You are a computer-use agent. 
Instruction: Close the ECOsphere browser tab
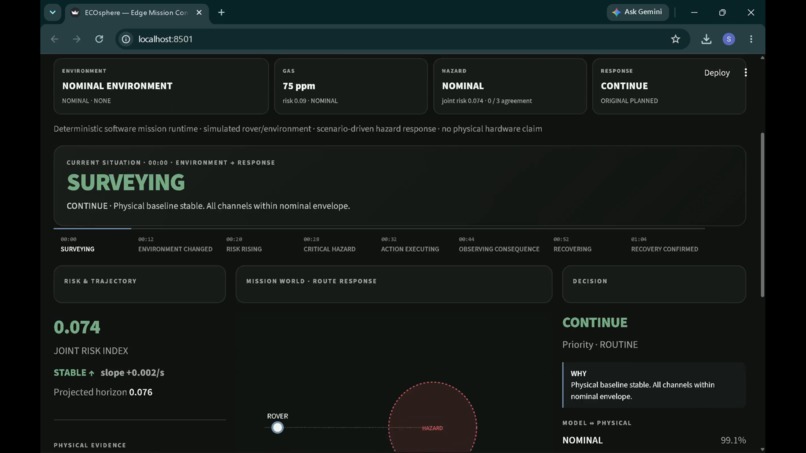pyautogui.click(x=199, y=12)
